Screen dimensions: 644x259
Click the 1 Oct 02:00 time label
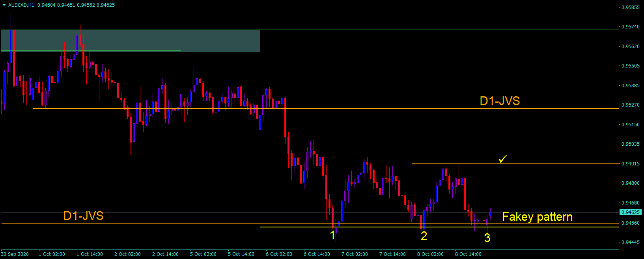point(52,254)
